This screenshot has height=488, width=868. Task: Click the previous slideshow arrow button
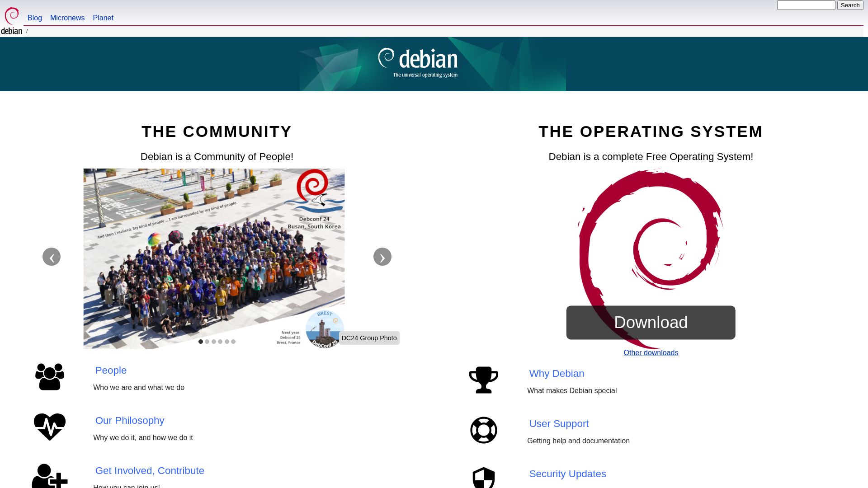pyautogui.click(x=51, y=256)
